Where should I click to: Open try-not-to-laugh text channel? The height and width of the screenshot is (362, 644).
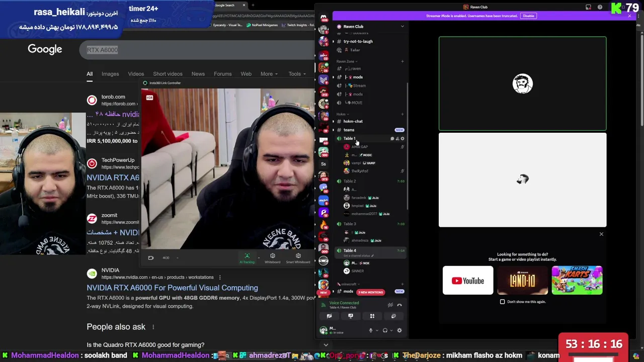point(370,41)
